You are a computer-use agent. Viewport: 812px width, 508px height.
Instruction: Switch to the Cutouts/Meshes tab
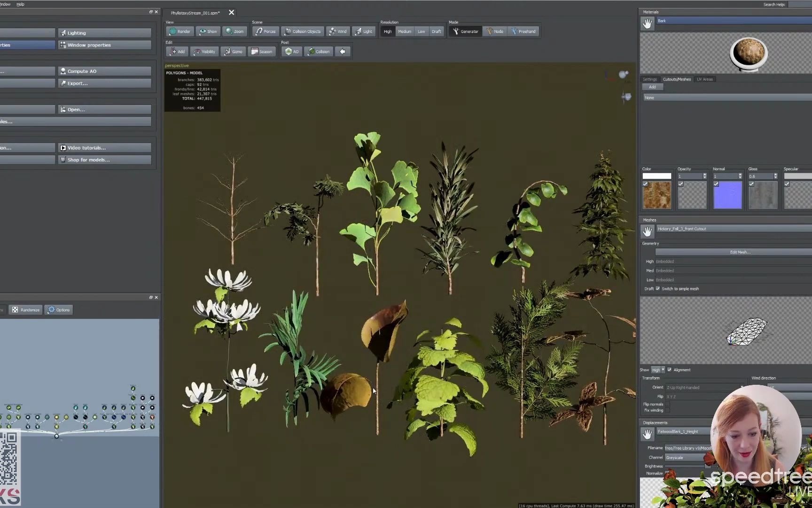click(x=677, y=79)
